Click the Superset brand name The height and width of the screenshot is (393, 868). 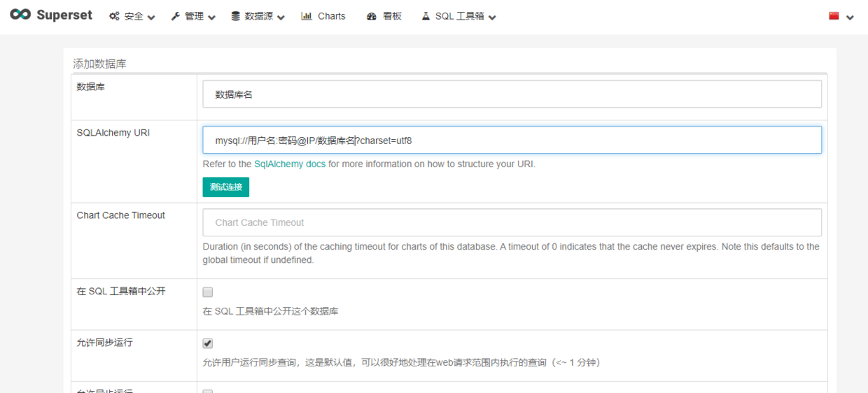[64, 15]
